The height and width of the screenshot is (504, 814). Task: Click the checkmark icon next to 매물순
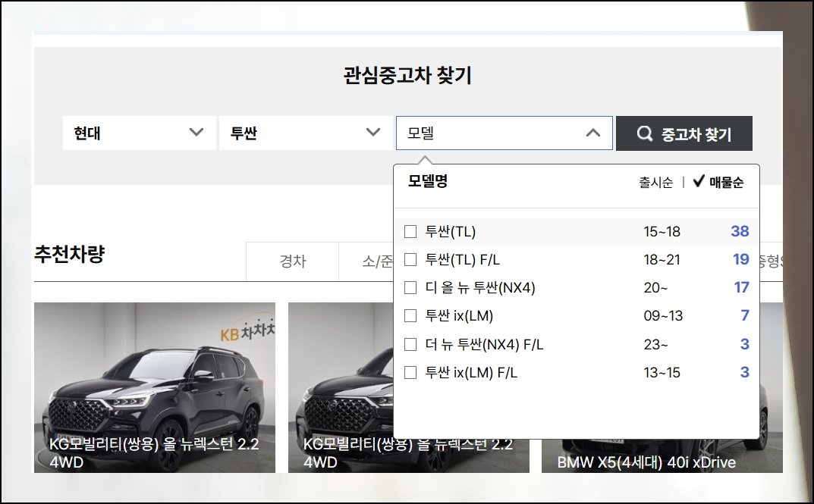[x=699, y=181]
